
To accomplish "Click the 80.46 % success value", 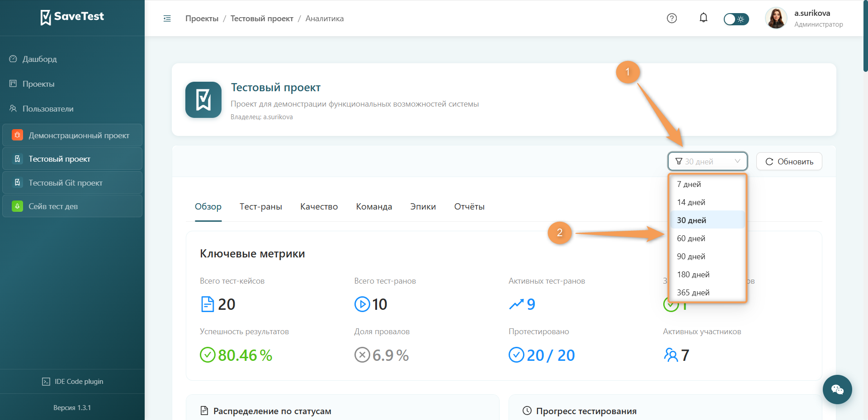I will (x=245, y=355).
